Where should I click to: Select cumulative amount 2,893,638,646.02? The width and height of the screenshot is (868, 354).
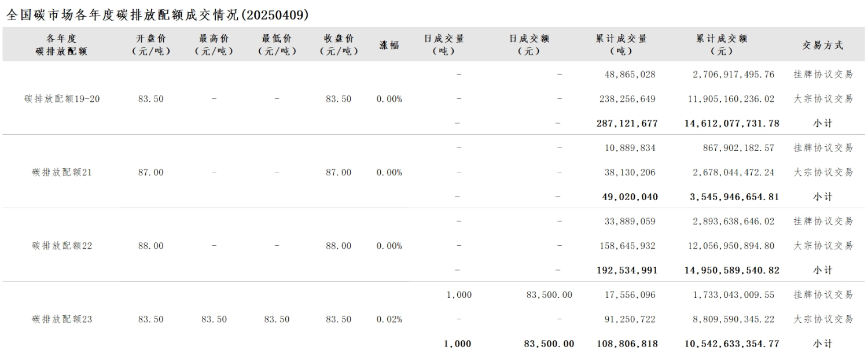tap(734, 222)
